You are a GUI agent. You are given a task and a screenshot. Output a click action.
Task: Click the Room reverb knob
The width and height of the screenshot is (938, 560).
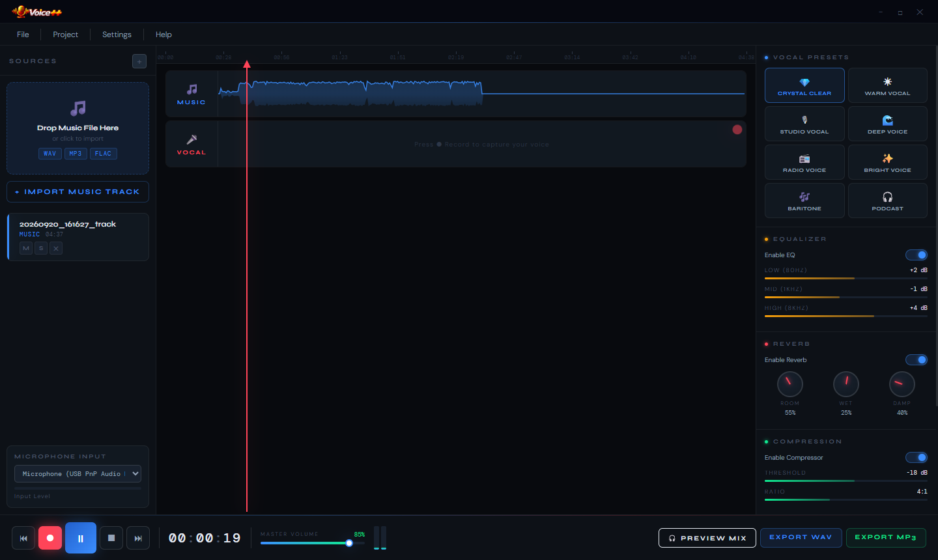790,384
